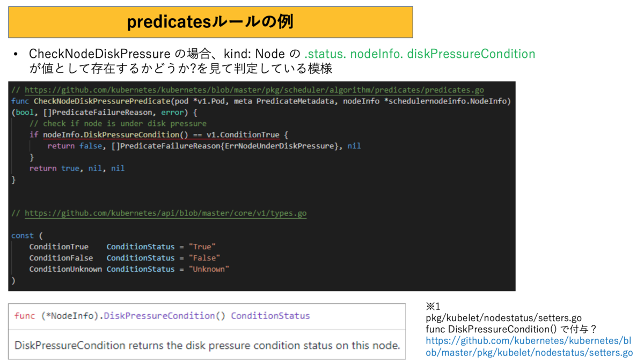The height and width of the screenshot is (364, 644).
Task: Click the predicatesルールの例 title banner
Action: [210, 23]
